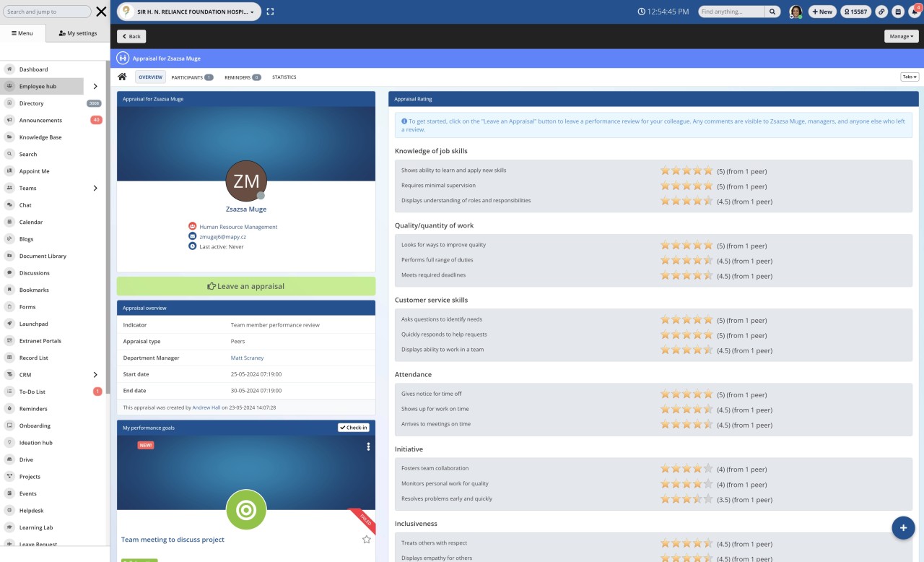Star the Team meeting performance goal

point(366,539)
